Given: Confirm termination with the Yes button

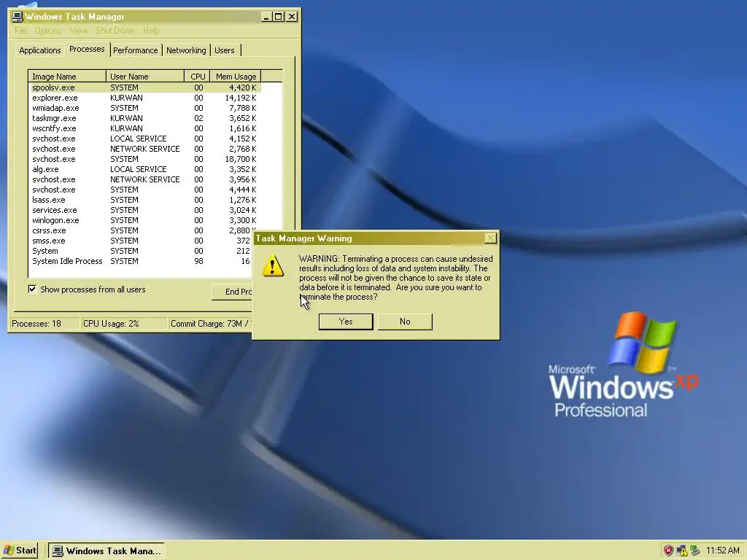Looking at the screenshot, I should (x=345, y=322).
